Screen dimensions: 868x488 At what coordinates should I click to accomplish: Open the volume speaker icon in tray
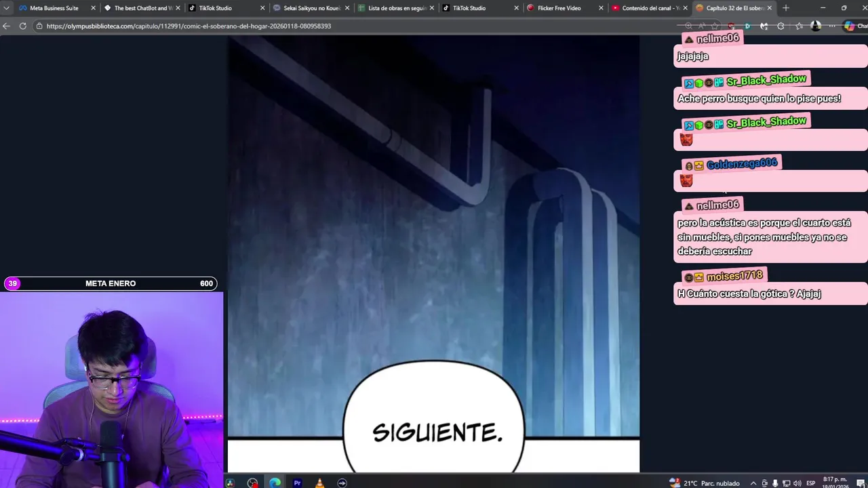click(x=797, y=483)
